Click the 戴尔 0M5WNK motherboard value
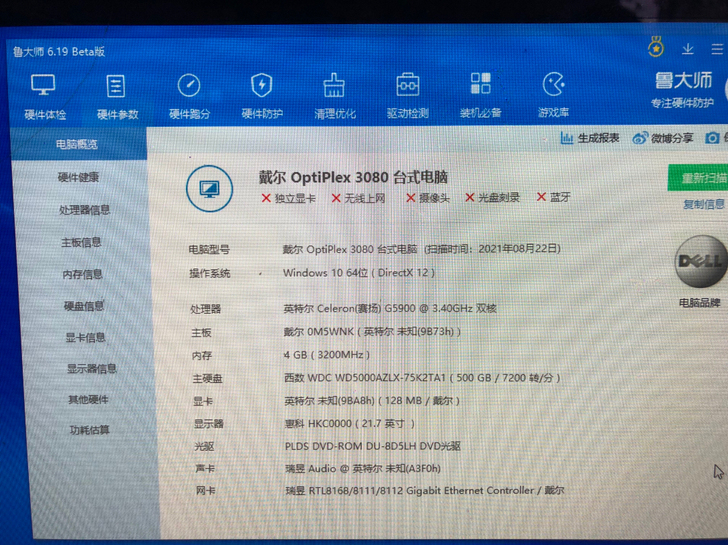Viewport: 728px width, 545px height. (x=372, y=331)
